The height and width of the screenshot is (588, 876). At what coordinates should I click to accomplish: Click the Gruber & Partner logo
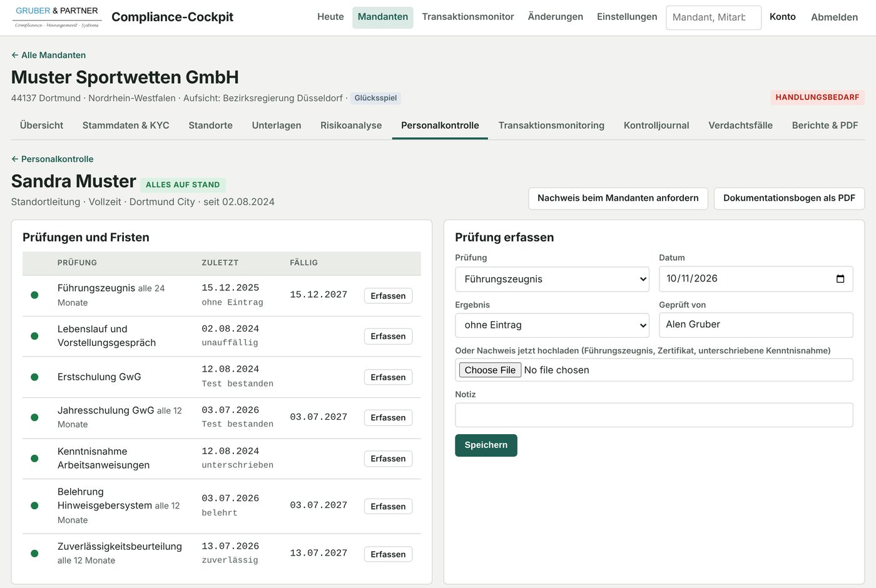(57, 17)
